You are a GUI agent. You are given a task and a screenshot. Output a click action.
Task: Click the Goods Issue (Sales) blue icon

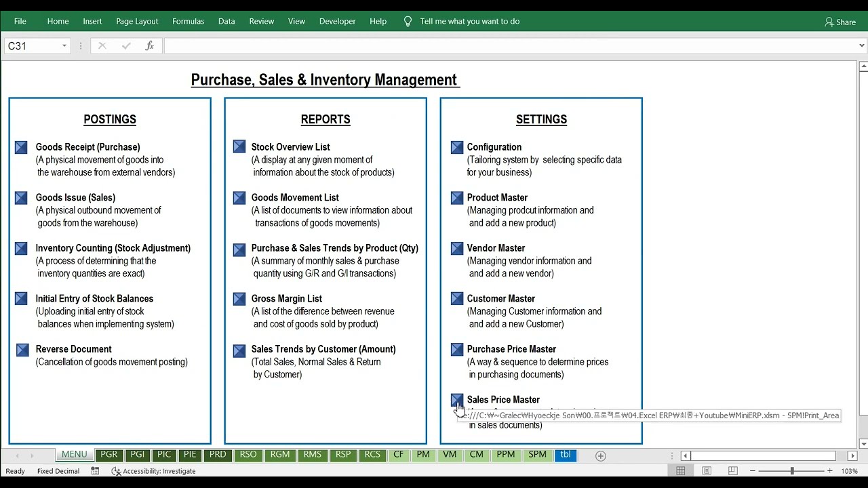pos(21,198)
